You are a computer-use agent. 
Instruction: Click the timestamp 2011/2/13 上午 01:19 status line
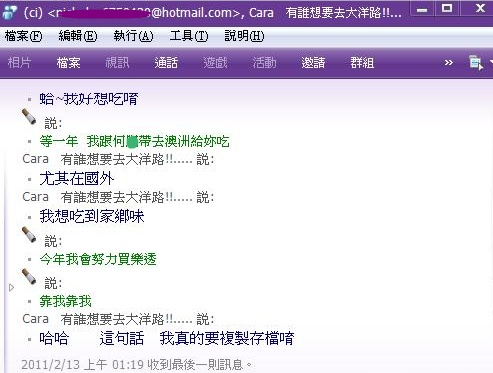point(137,364)
